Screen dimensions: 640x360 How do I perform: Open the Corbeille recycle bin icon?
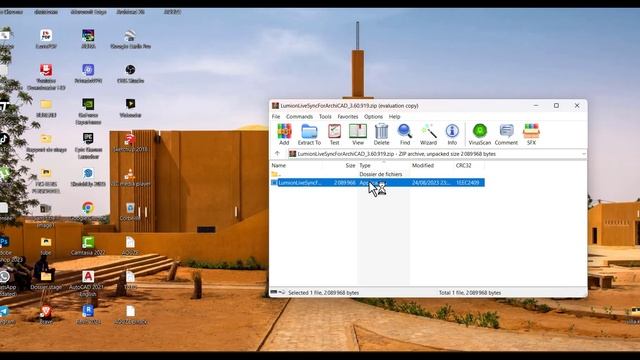[x=130, y=211]
